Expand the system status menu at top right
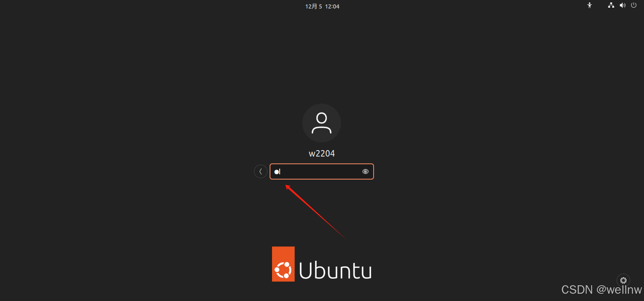The height and width of the screenshot is (301, 644). pos(622,6)
